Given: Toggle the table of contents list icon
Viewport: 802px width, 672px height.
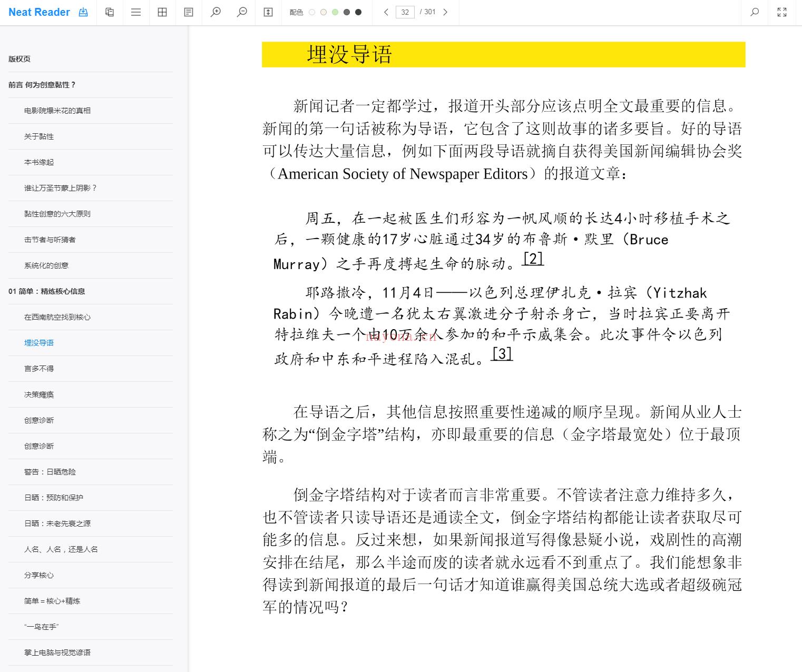Looking at the screenshot, I should point(136,12).
